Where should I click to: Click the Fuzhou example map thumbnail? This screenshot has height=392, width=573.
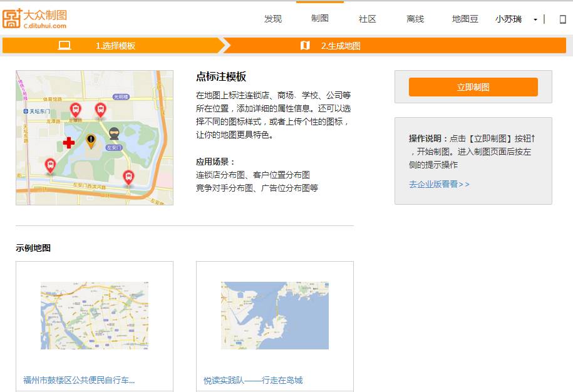95,315
